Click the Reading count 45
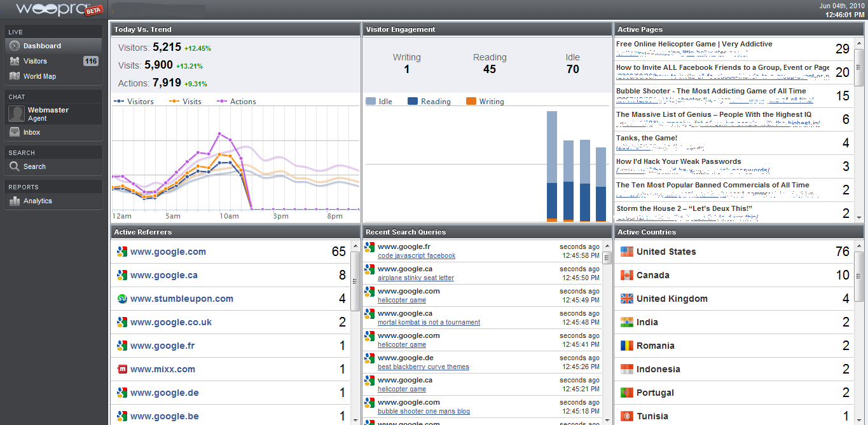Image resolution: width=868 pixels, height=425 pixels. tap(490, 69)
